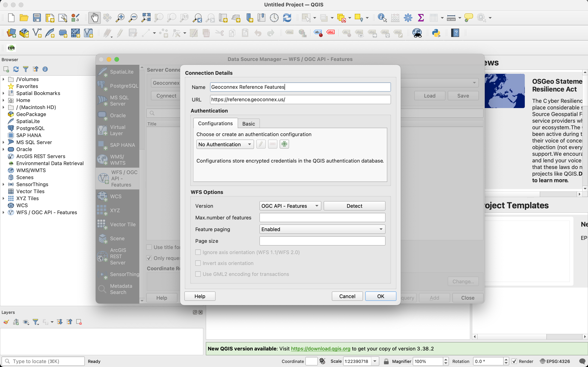
Task: Click the Detect version button
Action: point(354,206)
